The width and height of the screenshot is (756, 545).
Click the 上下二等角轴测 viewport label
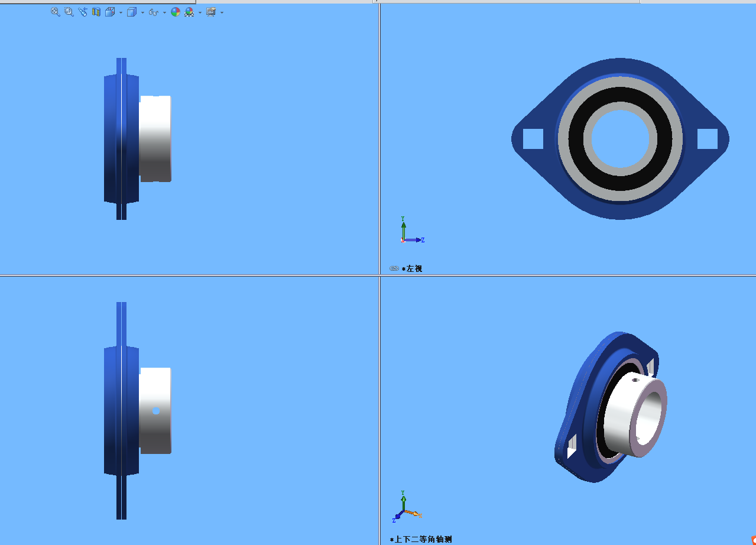coord(421,539)
